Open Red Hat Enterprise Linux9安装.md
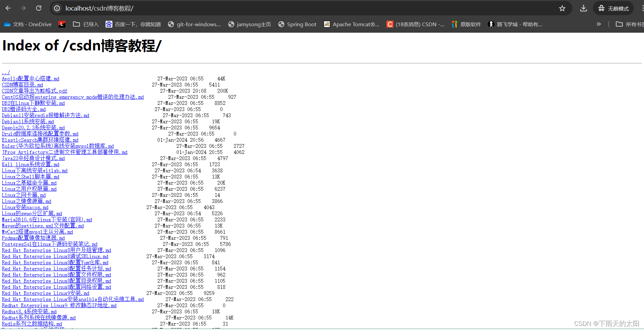 tap(46, 293)
